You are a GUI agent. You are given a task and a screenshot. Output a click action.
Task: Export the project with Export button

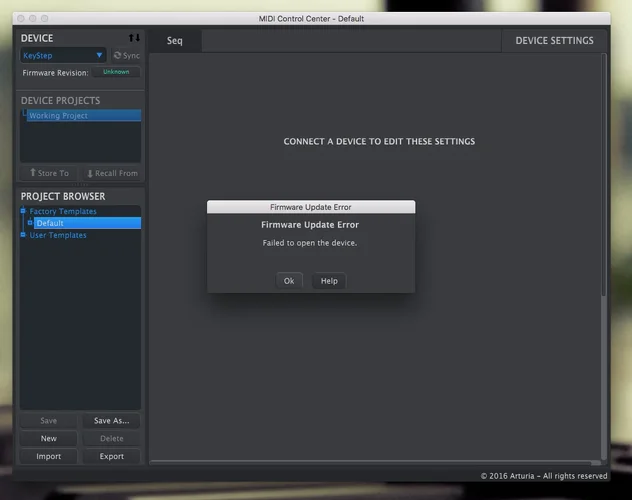click(x=112, y=456)
